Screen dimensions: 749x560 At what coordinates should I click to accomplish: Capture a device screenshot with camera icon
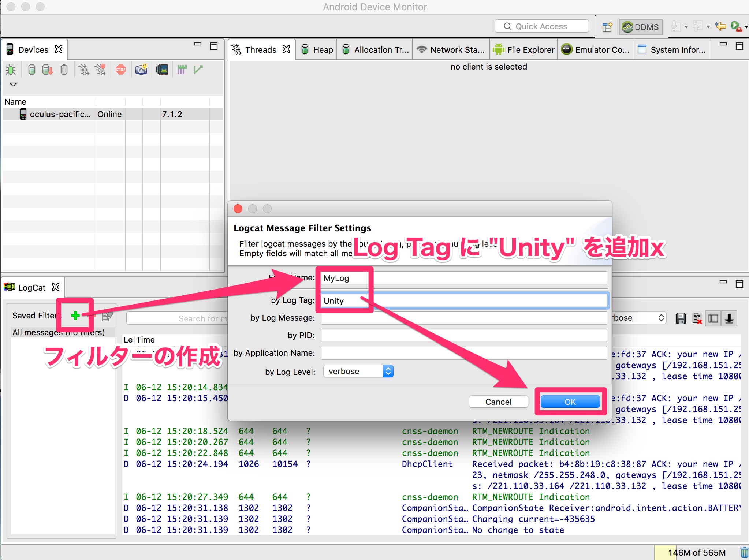pyautogui.click(x=141, y=70)
